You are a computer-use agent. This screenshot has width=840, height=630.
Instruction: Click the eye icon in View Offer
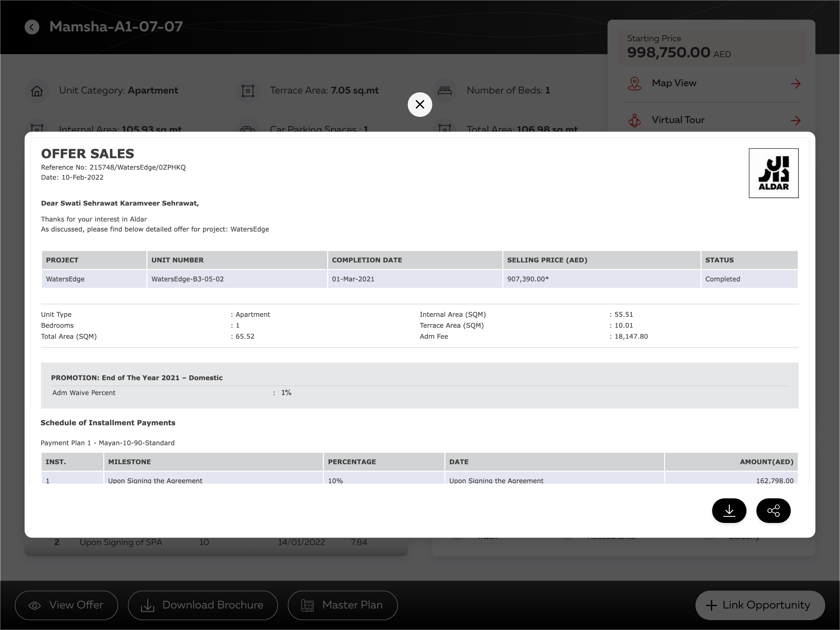coord(34,605)
